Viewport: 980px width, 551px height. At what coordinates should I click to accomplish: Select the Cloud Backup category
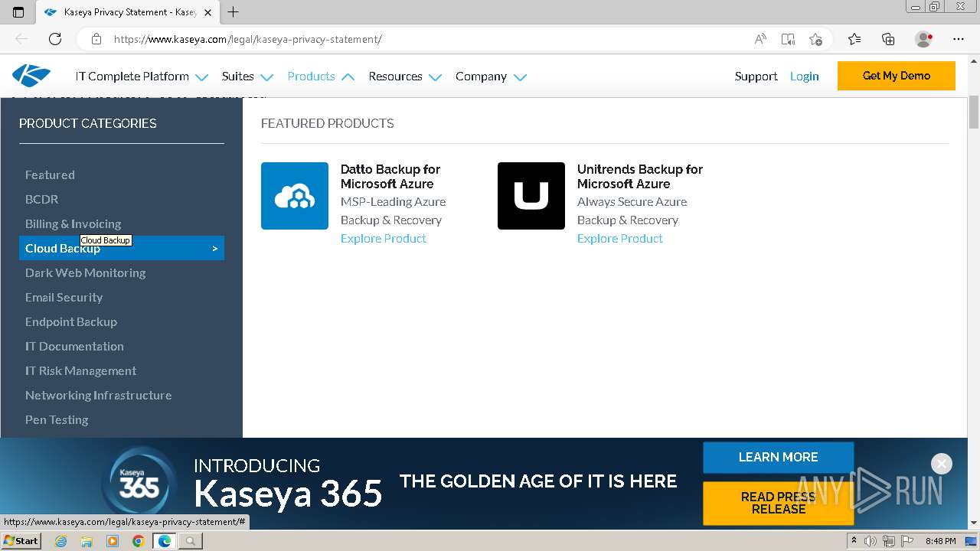122,248
